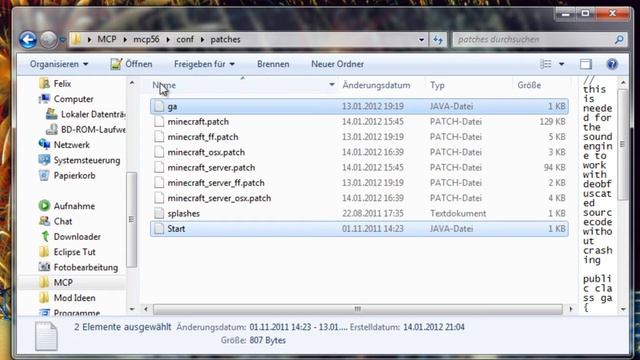Click the file name minecraft_server.patch
This screenshot has width=640, height=360.
pos(211,167)
